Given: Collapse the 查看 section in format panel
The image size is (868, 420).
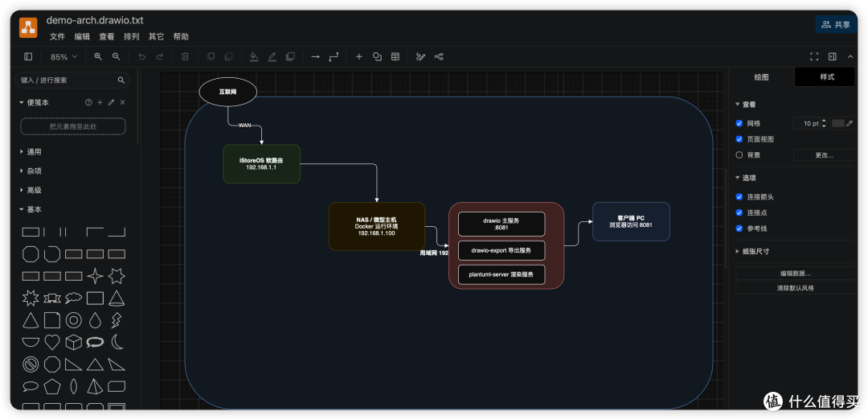Looking at the screenshot, I should point(746,104).
